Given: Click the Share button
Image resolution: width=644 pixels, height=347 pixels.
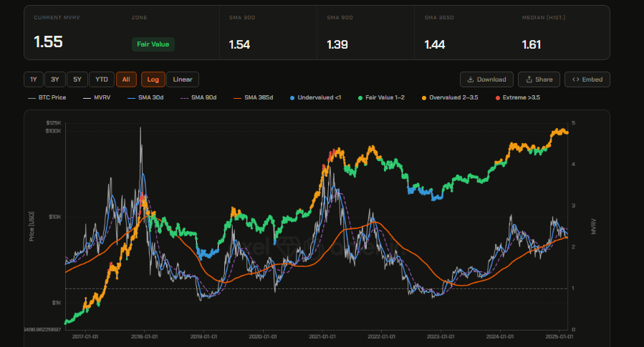Looking at the screenshot, I should [539, 79].
